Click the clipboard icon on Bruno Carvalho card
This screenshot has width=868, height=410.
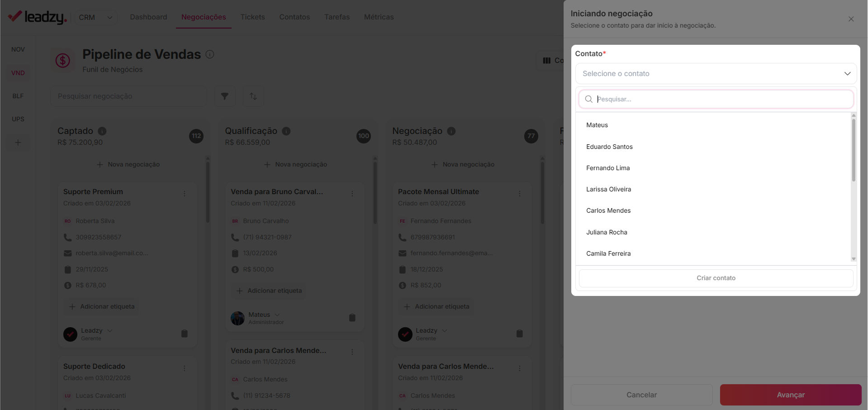coord(352,318)
